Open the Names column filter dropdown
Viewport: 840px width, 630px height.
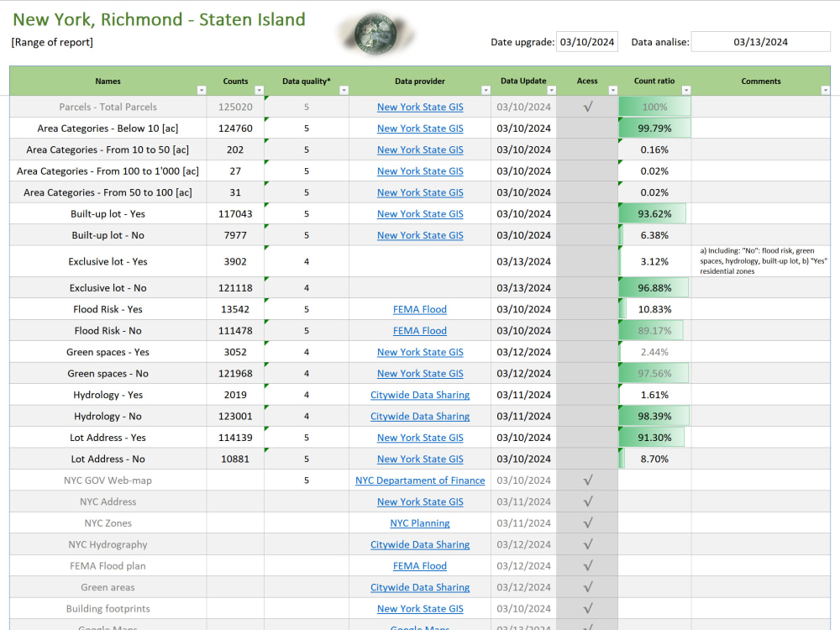pos(202,90)
